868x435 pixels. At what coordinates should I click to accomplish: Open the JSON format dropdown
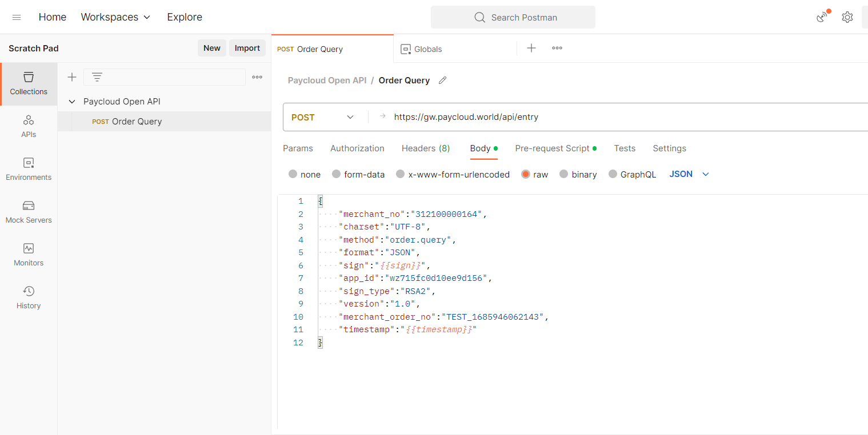(689, 174)
